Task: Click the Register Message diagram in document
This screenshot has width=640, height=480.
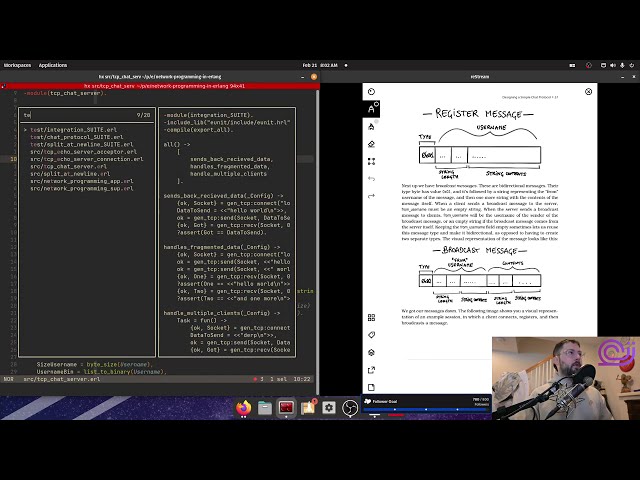Action: click(480, 143)
